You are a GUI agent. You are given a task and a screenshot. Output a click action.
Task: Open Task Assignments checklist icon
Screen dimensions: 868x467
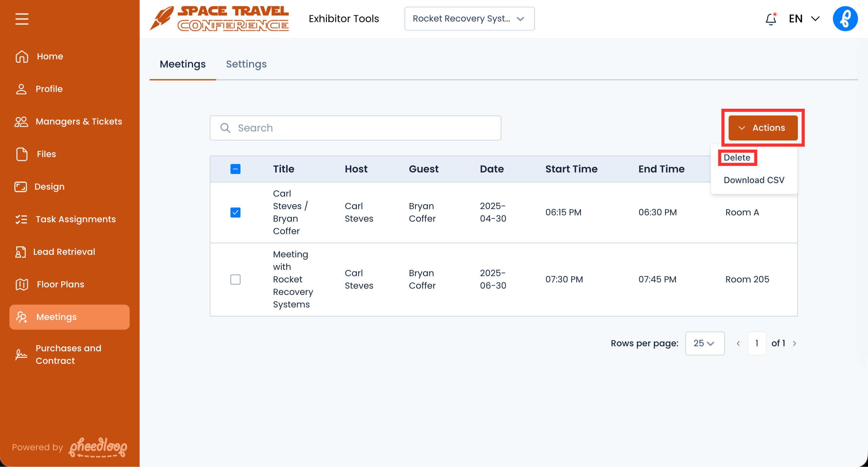21,219
